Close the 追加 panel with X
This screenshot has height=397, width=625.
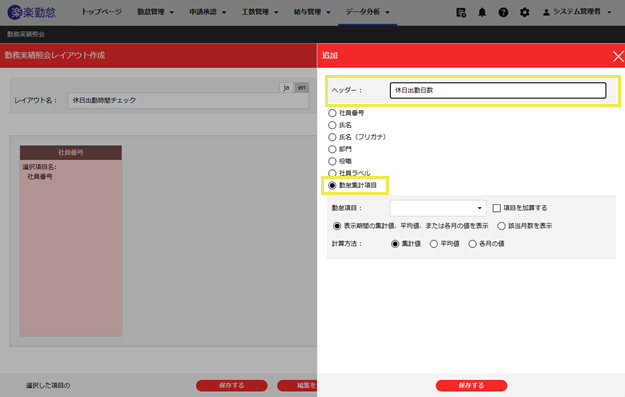pyautogui.click(x=618, y=56)
